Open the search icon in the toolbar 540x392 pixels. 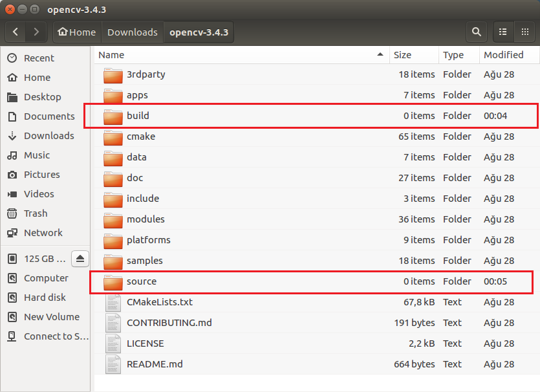coord(477,32)
